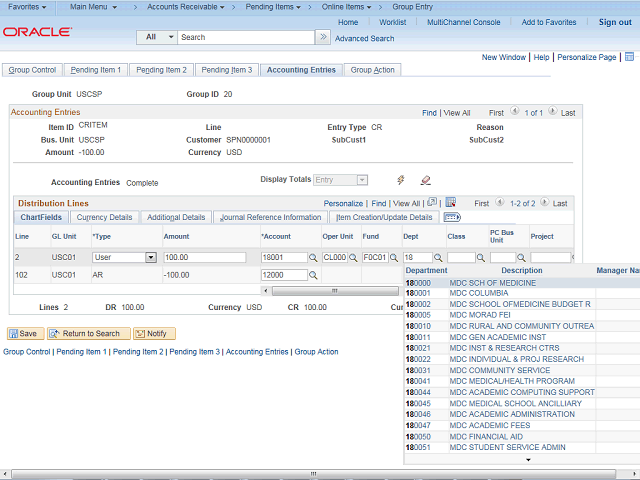Click the Save button

23,333
